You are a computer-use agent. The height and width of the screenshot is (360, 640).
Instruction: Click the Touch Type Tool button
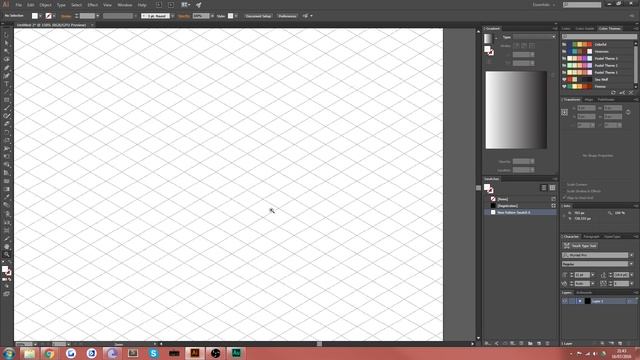pyautogui.click(x=580, y=246)
